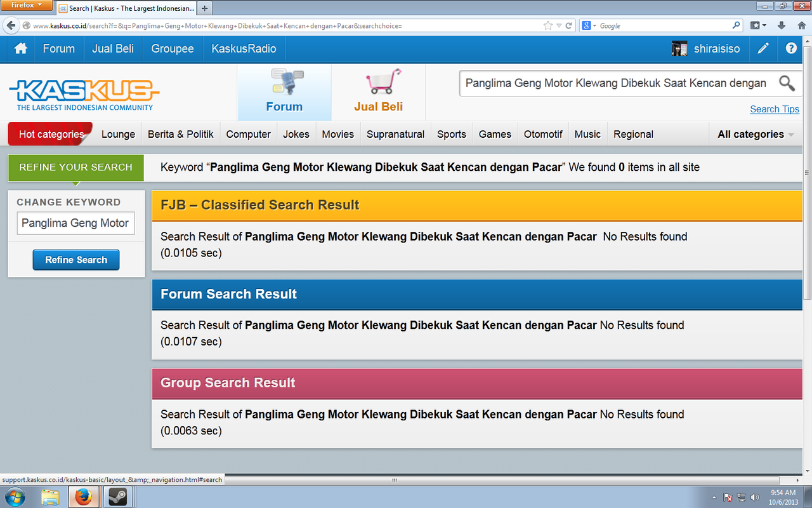
Task: Click the vertical page scrollbar
Action: [807, 173]
